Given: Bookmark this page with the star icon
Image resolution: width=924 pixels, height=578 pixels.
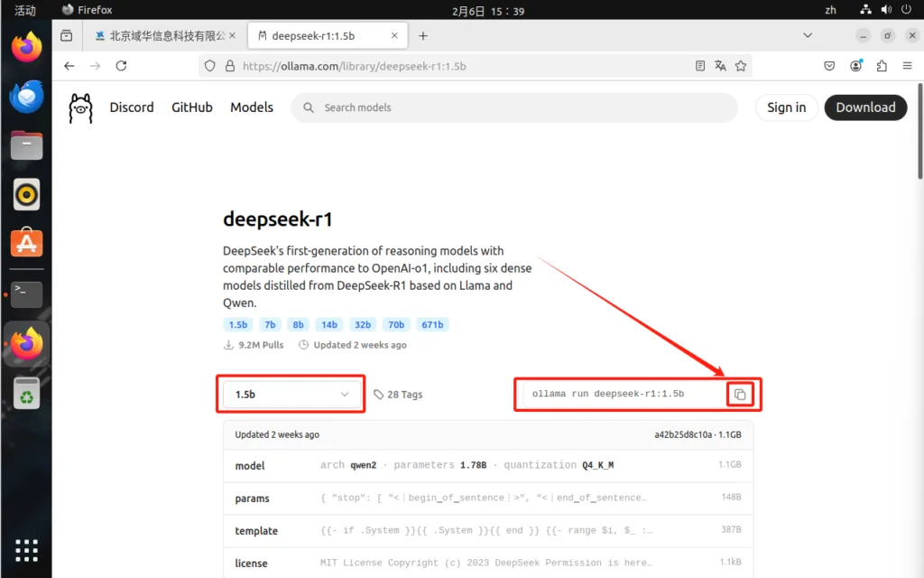Looking at the screenshot, I should click(x=741, y=66).
